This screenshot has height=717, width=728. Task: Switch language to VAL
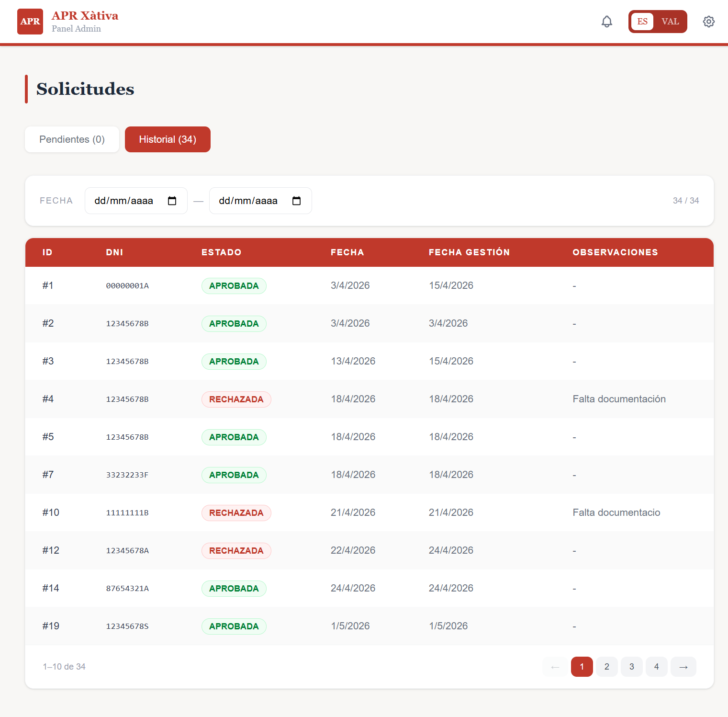[x=670, y=22]
